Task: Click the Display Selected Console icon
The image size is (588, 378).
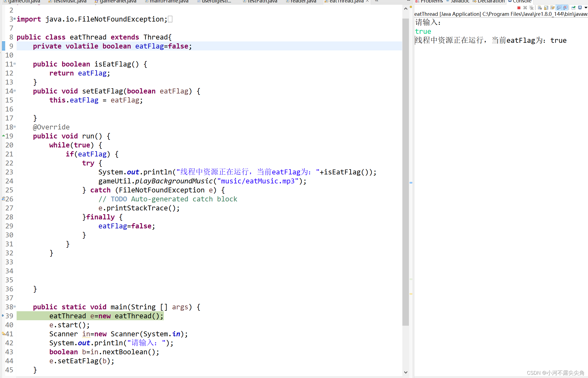Action: click(x=580, y=8)
